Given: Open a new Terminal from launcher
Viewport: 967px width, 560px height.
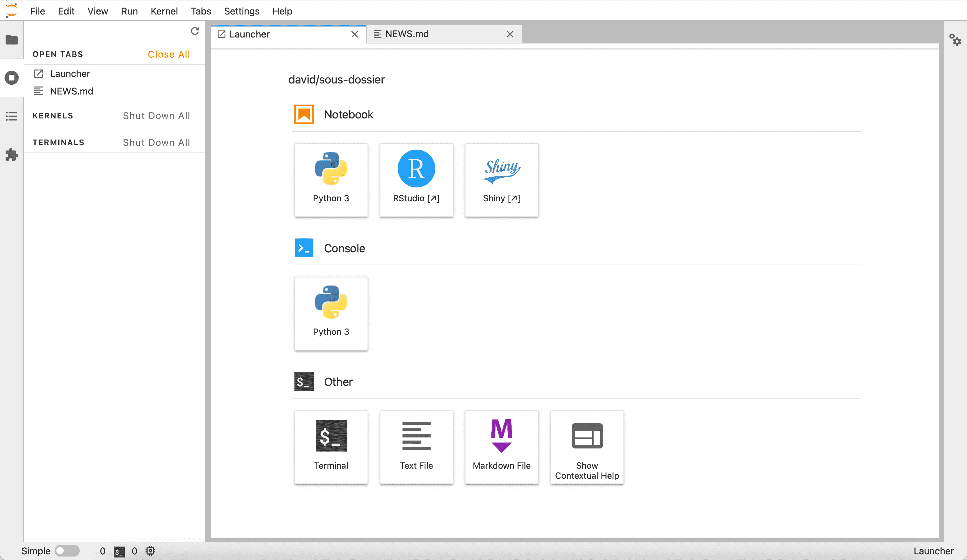Looking at the screenshot, I should [331, 447].
